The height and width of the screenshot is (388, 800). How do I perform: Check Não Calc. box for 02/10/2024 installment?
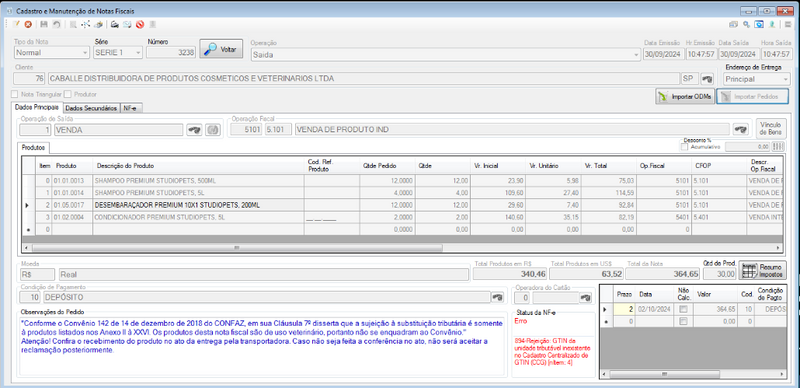683,309
